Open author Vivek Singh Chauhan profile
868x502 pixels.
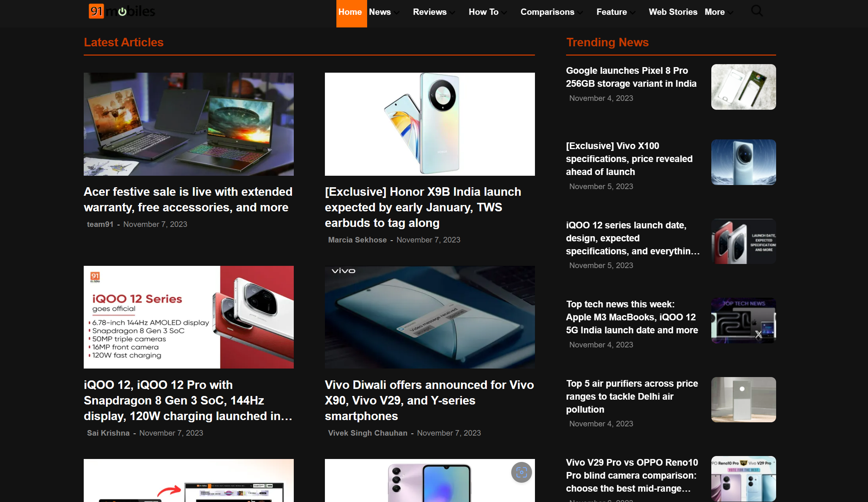tap(368, 433)
